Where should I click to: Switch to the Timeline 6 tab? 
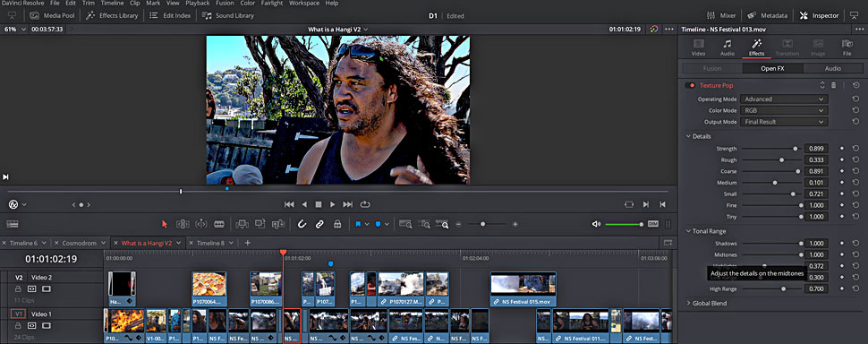[x=23, y=243]
